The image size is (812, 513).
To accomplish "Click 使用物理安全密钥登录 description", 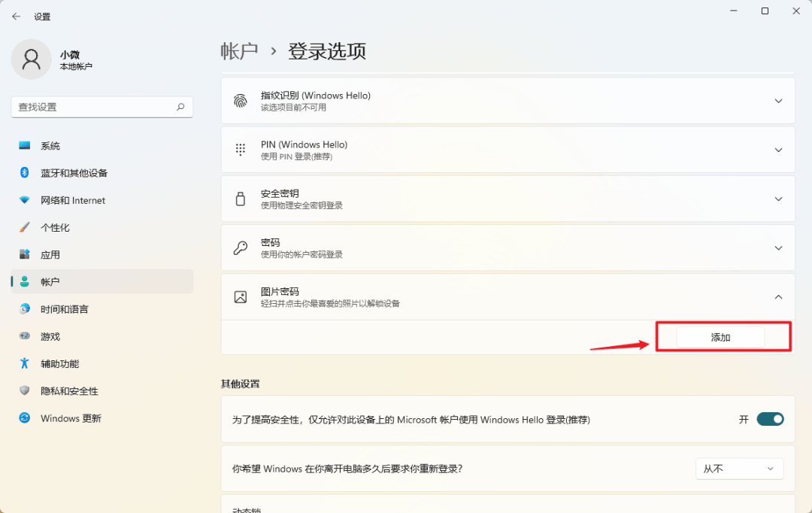I will pos(302,205).
